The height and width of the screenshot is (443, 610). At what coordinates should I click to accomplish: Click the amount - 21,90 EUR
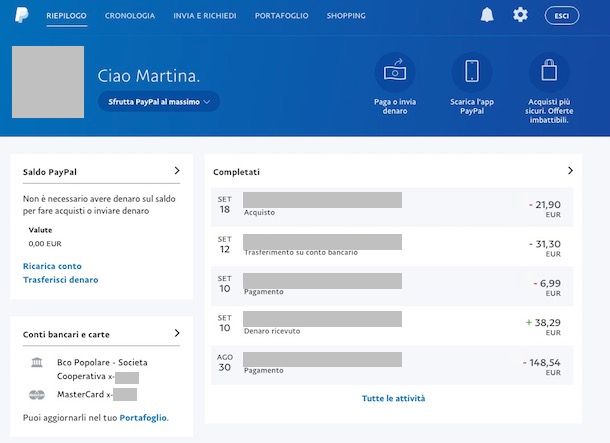[x=545, y=208]
